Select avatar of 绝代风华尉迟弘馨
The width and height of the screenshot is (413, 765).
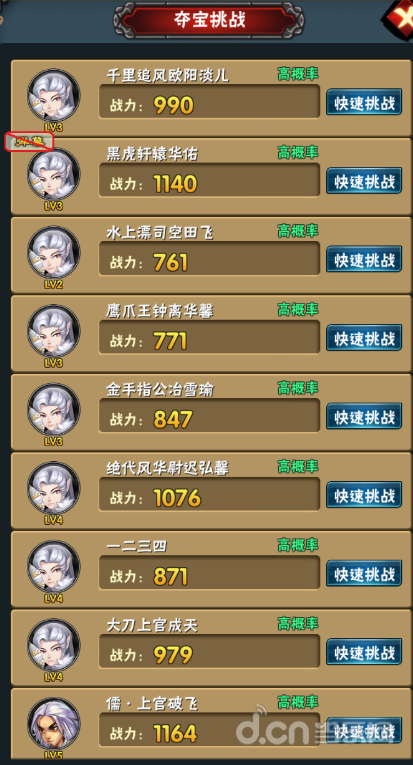(x=54, y=488)
